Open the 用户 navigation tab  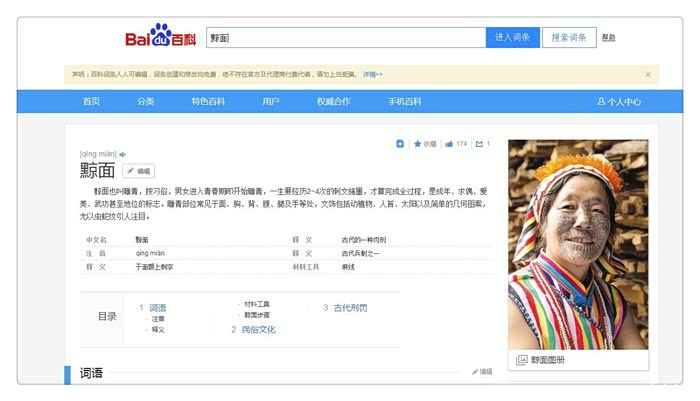[x=271, y=101]
